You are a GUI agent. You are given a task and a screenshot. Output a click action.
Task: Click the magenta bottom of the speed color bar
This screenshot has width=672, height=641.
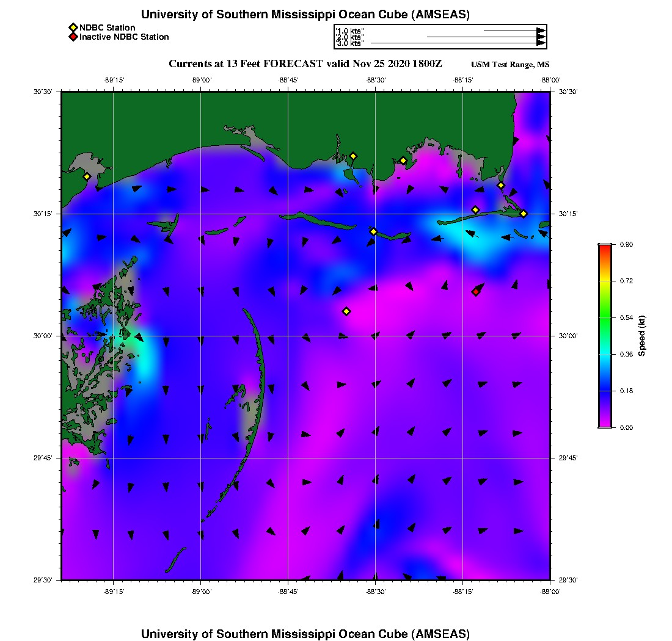[x=604, y=424]
